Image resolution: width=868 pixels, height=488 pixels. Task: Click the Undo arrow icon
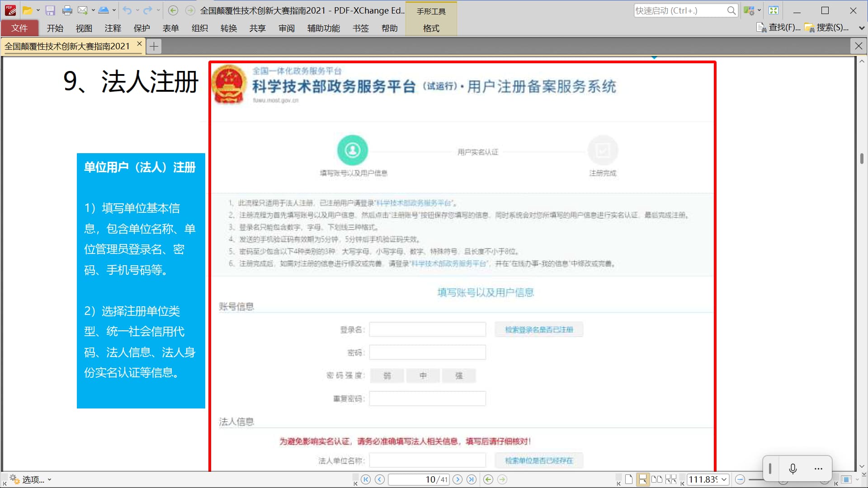(127, 10)
